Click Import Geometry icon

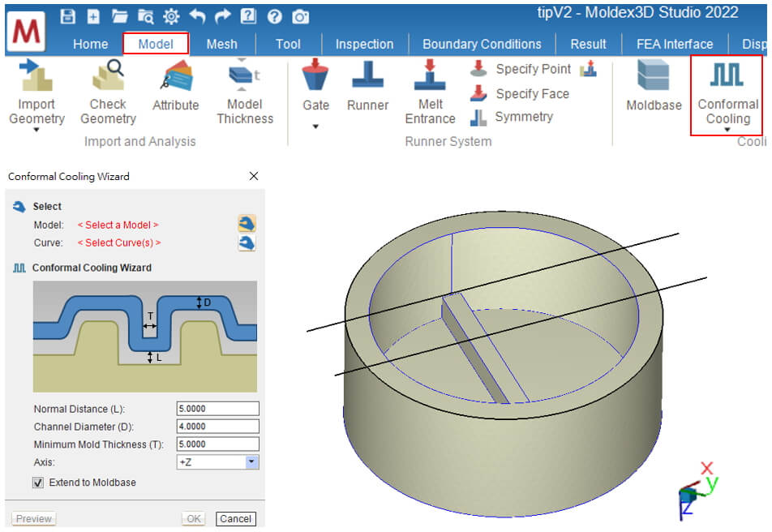(x=37, y=75)
